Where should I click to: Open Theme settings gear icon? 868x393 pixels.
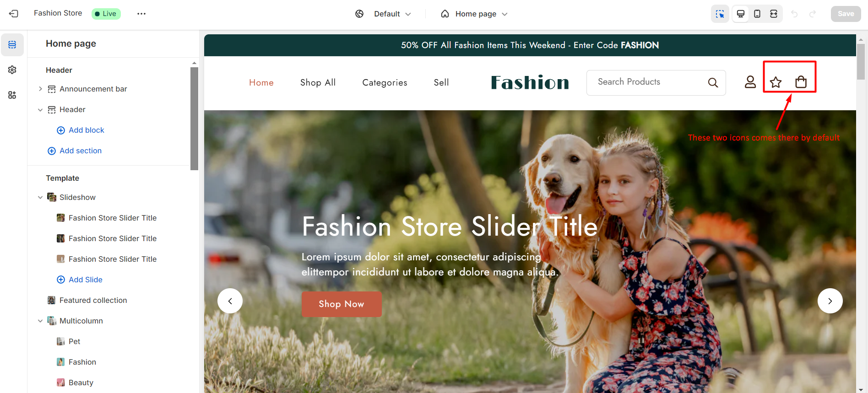coord(12,70)
